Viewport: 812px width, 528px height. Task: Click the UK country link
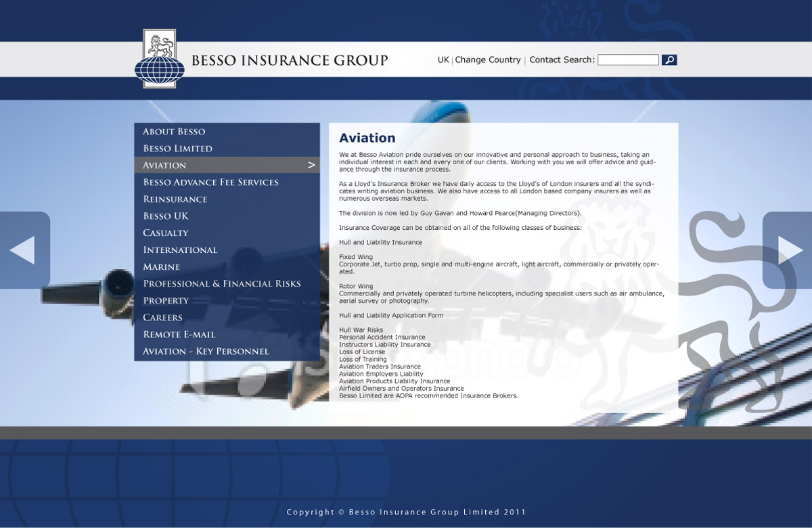pos(443,59)
